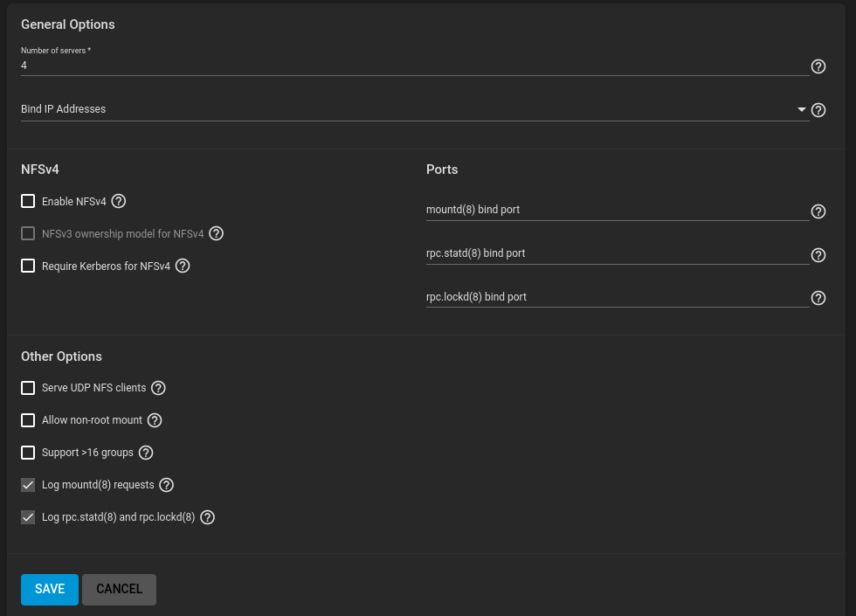856x616 pixels.
Task: Show help for Serve UDP NFS clients
Action: tap(158, 388)
